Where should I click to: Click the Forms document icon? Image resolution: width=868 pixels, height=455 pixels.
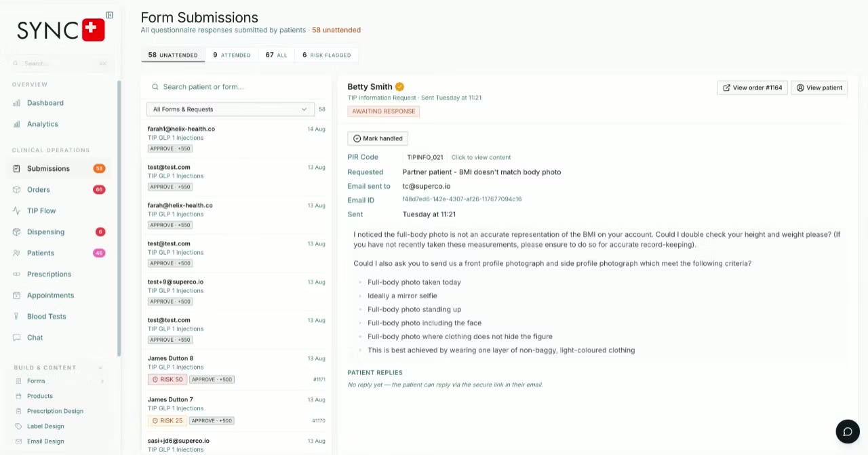pos(19,381)
